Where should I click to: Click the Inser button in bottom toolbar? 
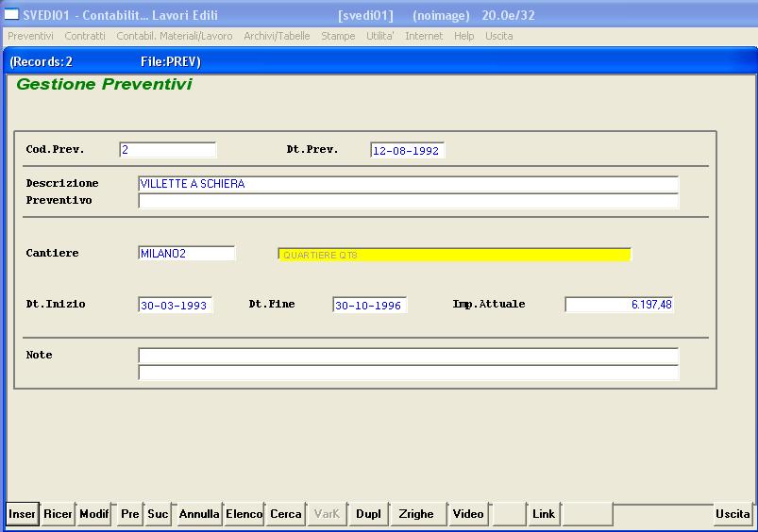coord(23,514)
